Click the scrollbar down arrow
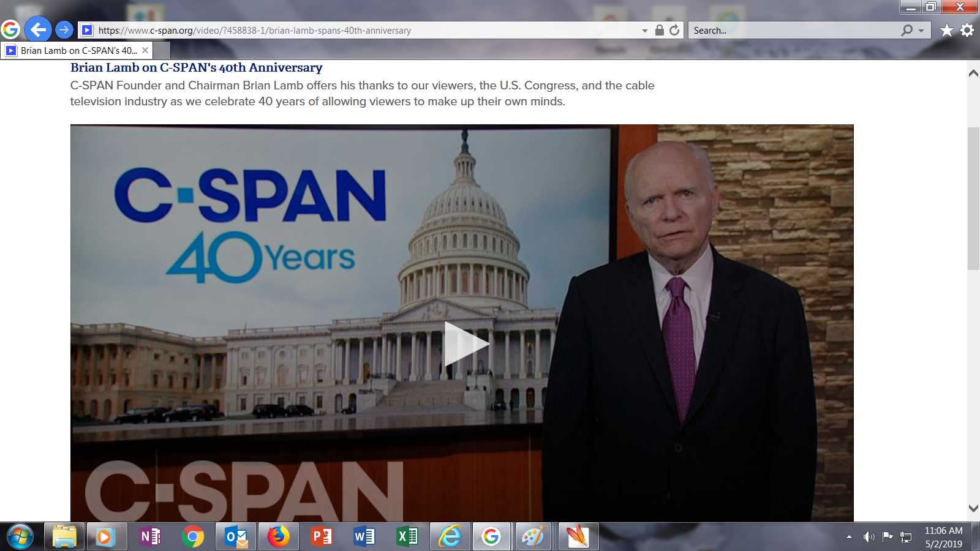The image size is (980, 551). point(973,508)
